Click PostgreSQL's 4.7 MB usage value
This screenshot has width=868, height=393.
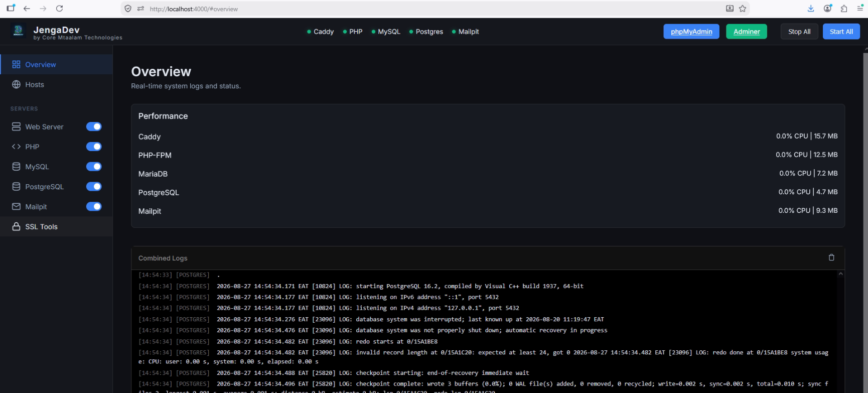tap(827, 192)
